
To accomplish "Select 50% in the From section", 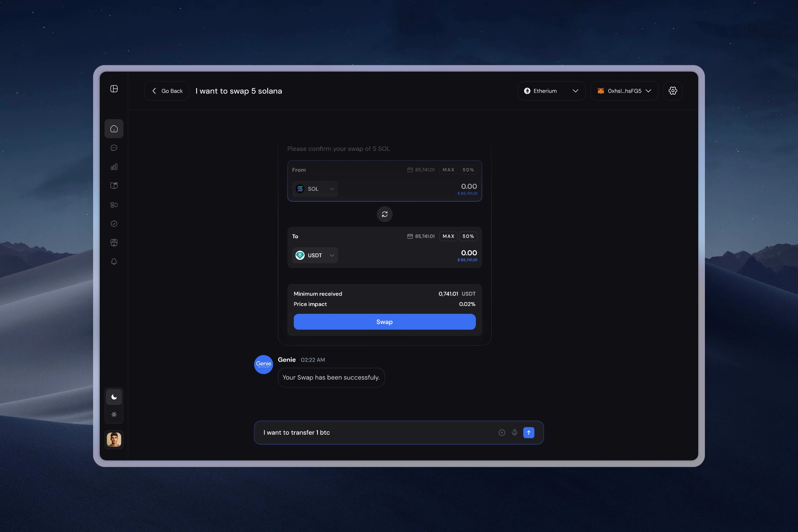I will tap(468, 170).
